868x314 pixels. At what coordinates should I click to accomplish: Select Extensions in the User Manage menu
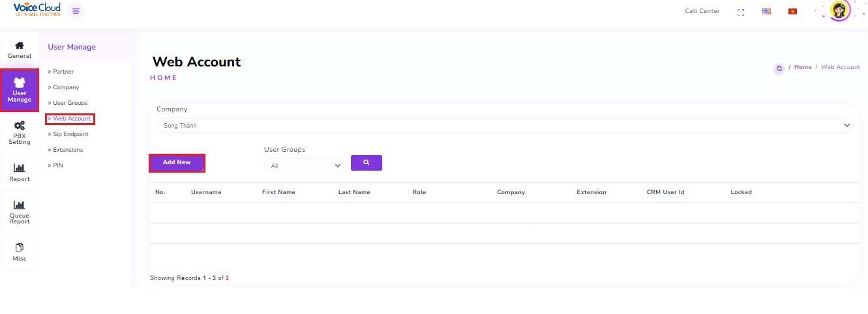68,150
